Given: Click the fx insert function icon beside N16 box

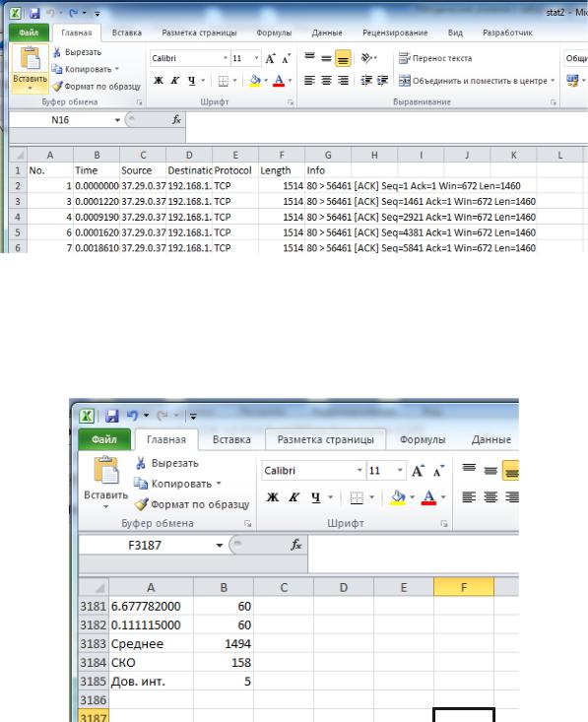Looking at the screenshot, I should point(176,120).
